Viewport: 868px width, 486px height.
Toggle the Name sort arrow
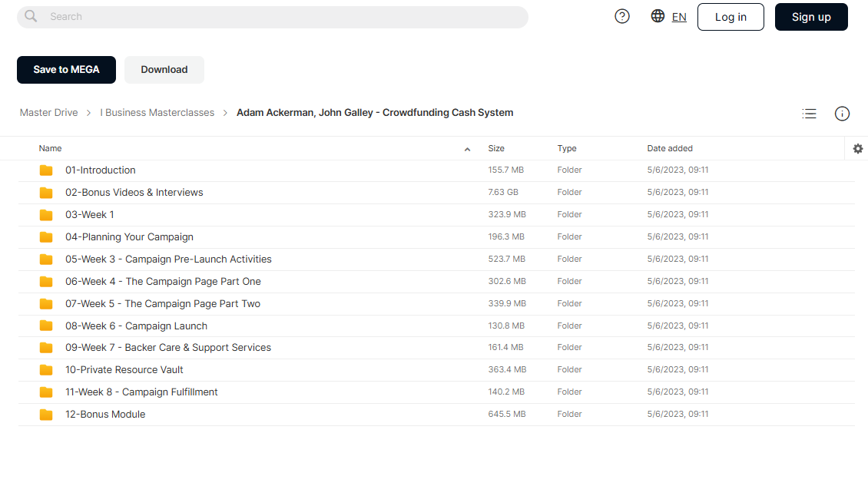tap(467, 149)
